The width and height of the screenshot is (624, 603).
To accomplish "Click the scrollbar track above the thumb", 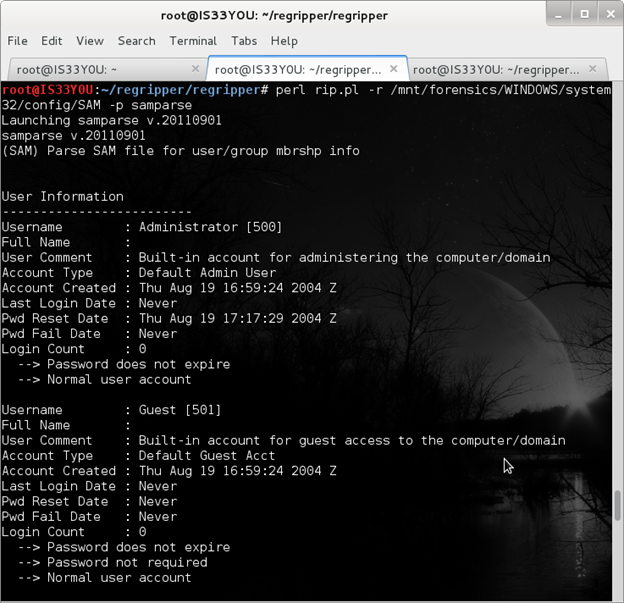I will pyautogui.click(x=616, y=300).
